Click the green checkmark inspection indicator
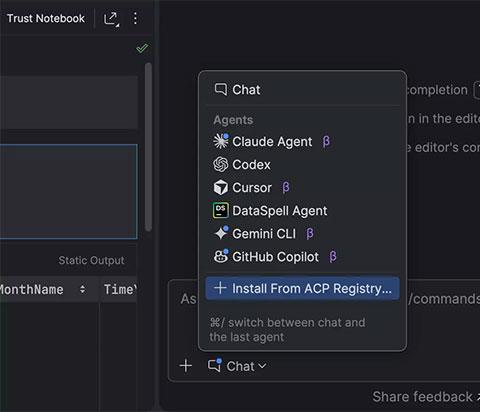This screenshot has width=480, height=412. point(142,48)
